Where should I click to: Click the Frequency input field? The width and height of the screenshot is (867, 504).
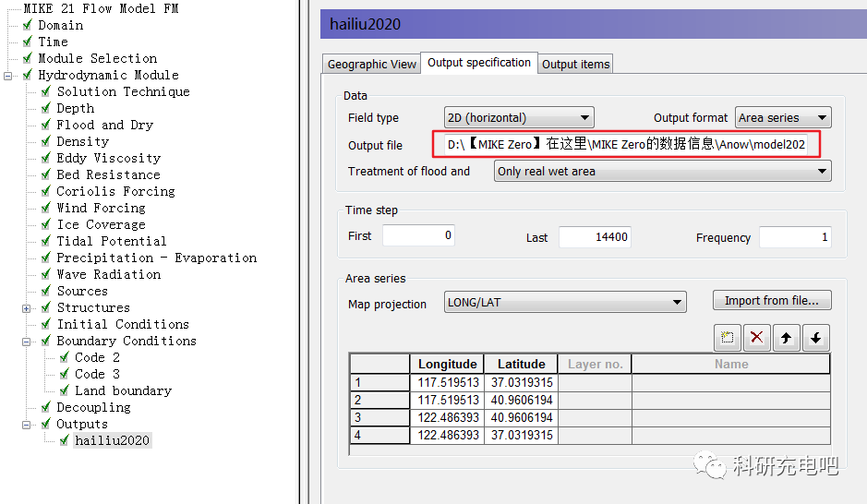coord(795,237)
